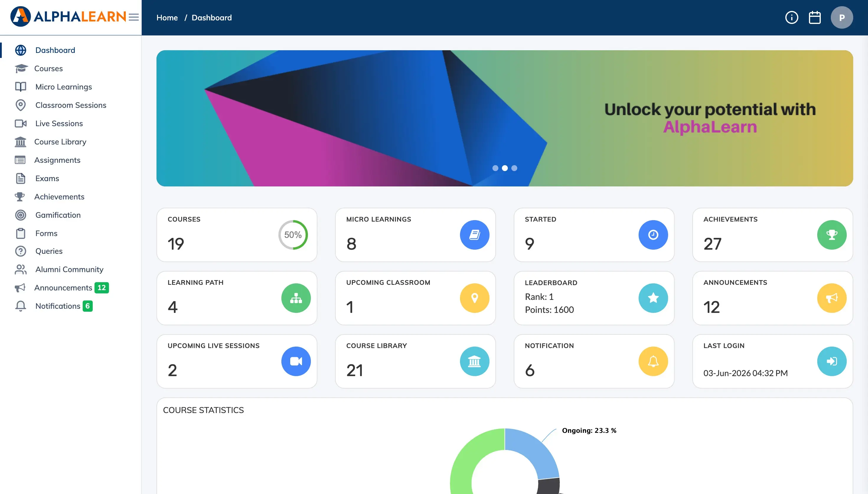The image size is (868, 494).
Task: Click the Leaderboard star icon
Action: coord(653,298)
